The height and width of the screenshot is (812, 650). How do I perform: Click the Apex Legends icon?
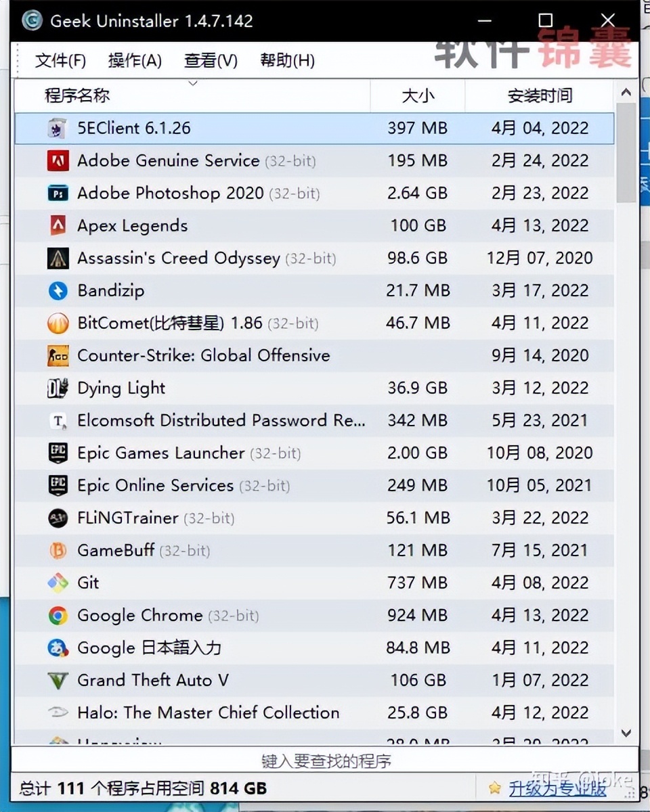(58, 226)
